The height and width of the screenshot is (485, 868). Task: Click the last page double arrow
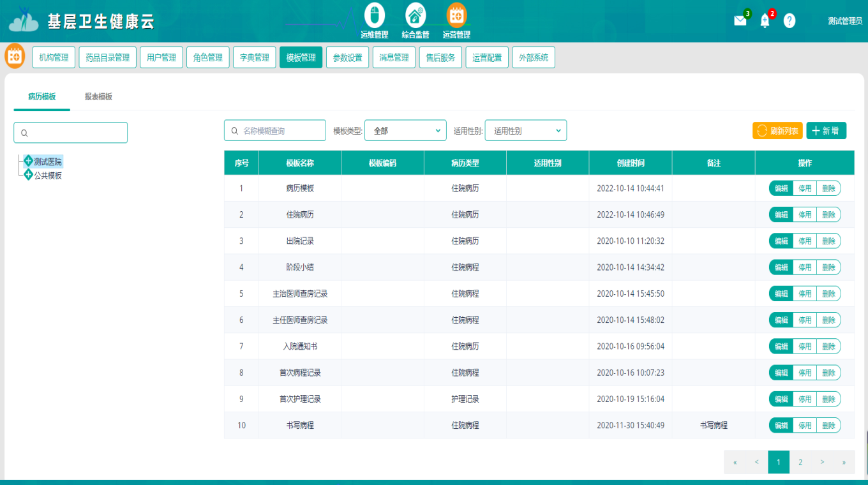(844, 462)
